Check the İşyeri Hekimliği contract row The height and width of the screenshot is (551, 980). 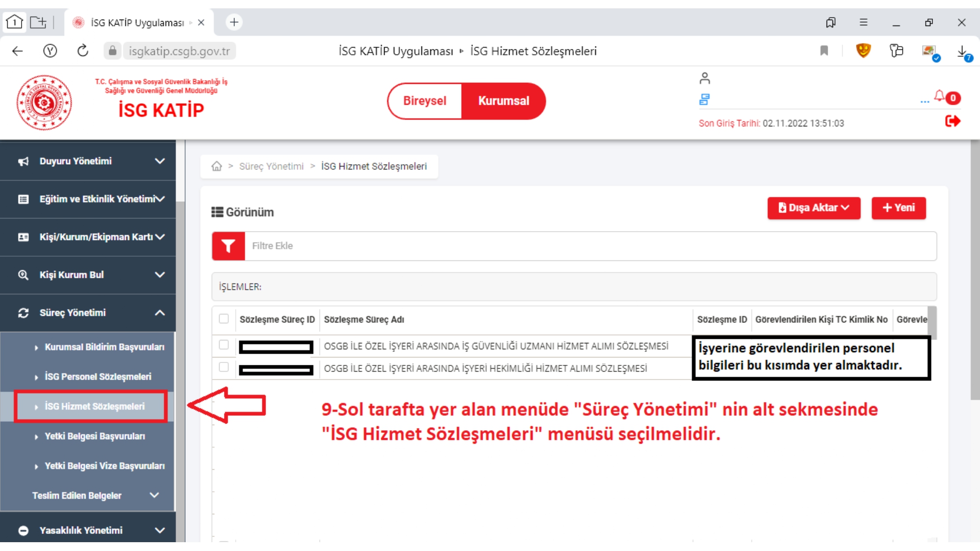(x=224, y=367)
